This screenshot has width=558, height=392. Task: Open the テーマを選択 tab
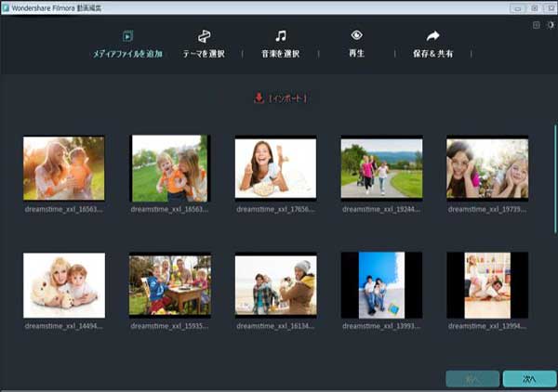click(204, 54)
